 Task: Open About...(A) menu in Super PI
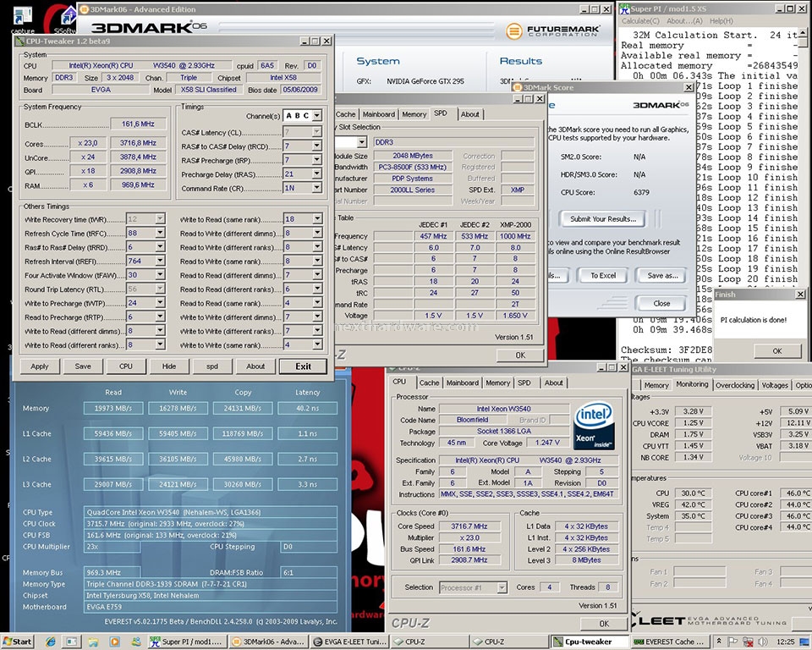pyautogui.click(x=684, y=20)
